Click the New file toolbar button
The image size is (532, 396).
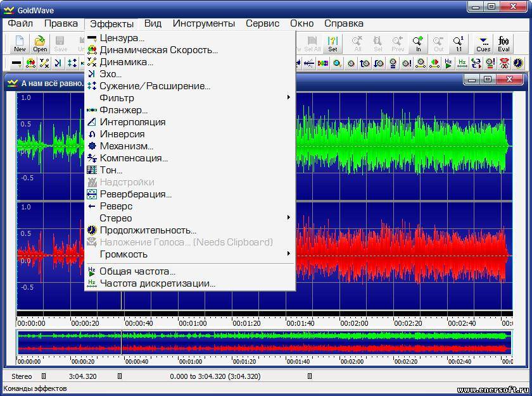pyautogui.click(x=20, y=44)
